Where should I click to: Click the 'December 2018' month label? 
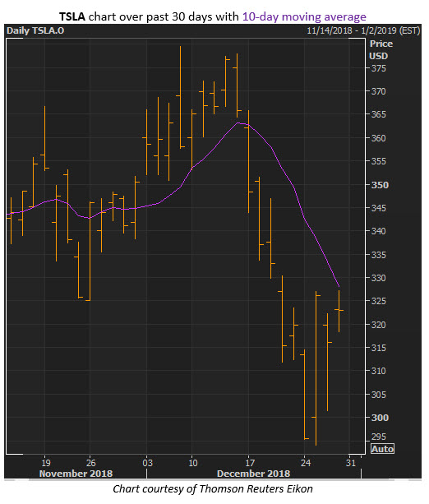(x=254, y=474)
